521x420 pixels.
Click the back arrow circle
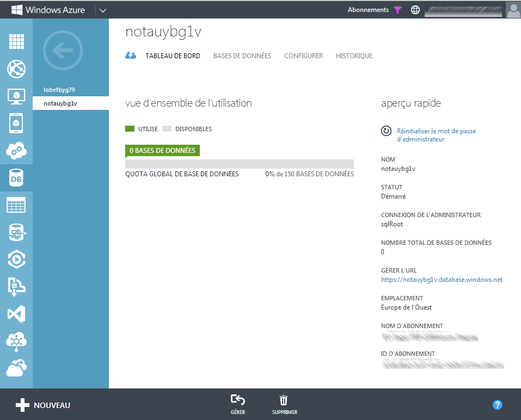click(x=63, y=51)
